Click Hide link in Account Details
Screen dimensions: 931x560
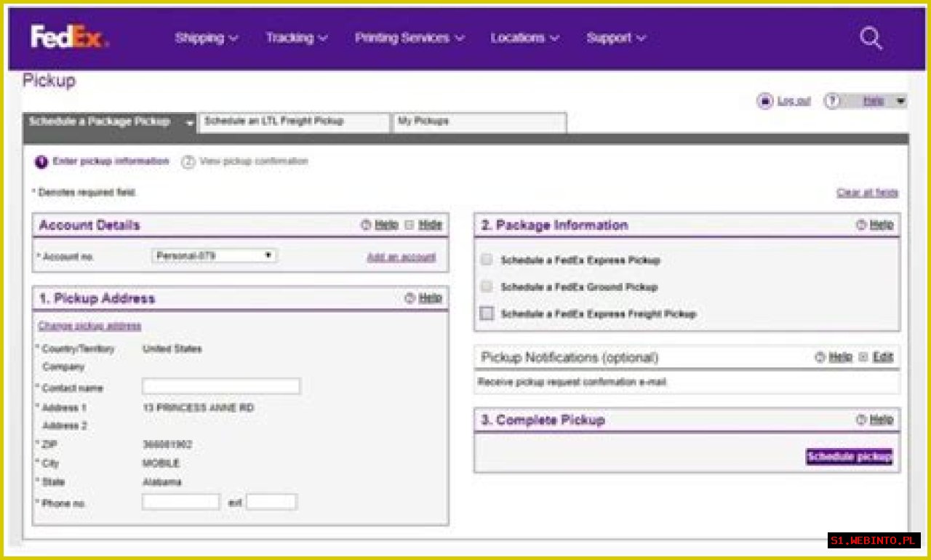coord(430,225)
